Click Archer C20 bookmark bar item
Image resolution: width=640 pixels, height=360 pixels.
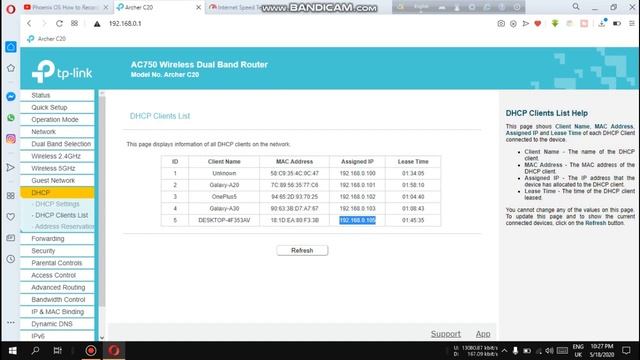pos(46,39)
